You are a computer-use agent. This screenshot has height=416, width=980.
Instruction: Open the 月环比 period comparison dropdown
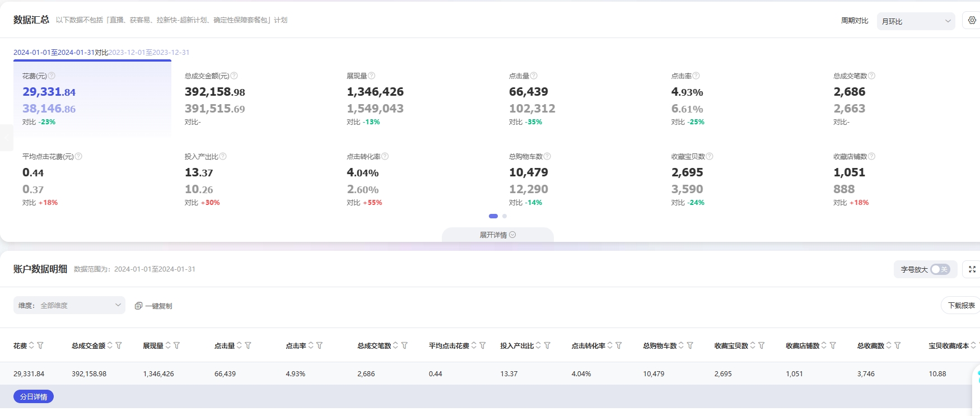pyautogui.click(x=916, y=21)
